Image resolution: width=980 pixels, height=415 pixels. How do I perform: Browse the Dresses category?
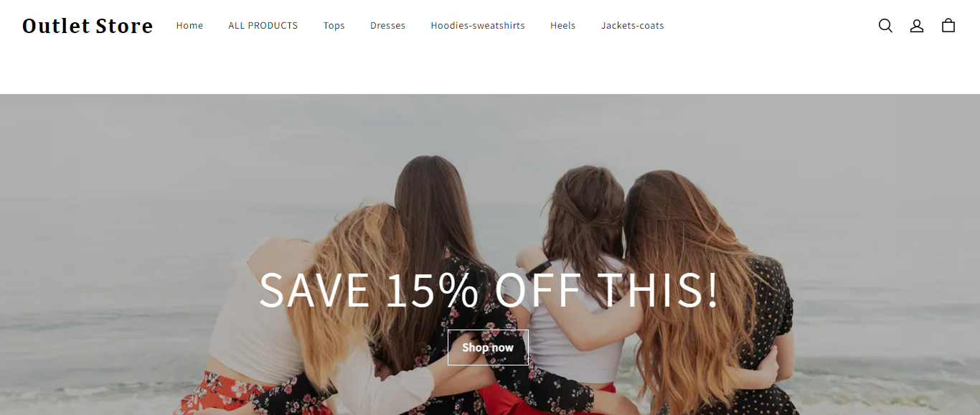388,26
